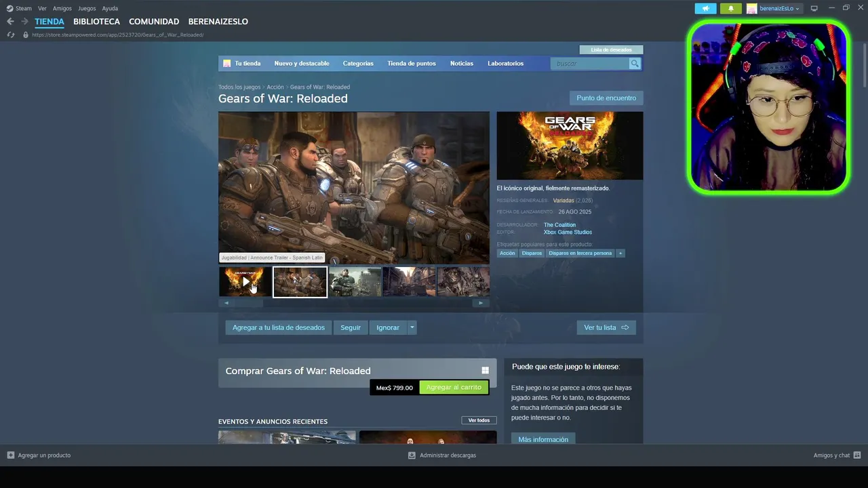Focus the store search field
The height and width of the screenshot is (488, 868).
(x=590, y=64)
